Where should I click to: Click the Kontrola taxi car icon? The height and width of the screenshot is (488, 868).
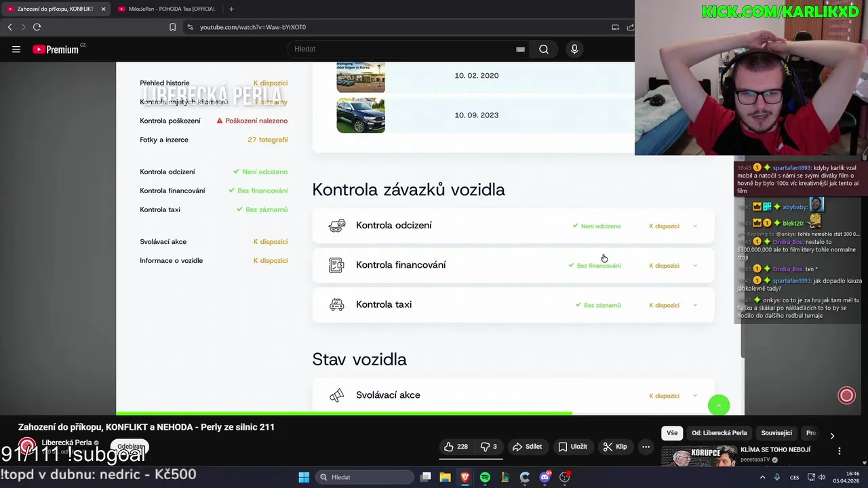(x=336, y=305)
